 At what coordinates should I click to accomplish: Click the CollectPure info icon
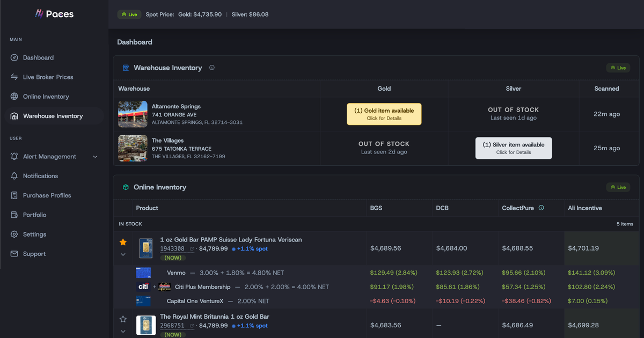click(541, 208)
